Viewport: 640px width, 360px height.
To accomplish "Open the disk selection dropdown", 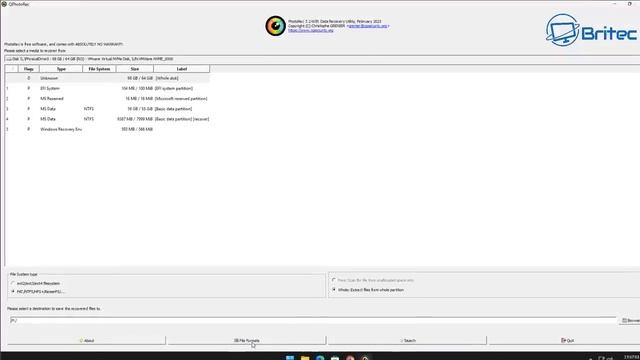I will (x=322, y=59).
